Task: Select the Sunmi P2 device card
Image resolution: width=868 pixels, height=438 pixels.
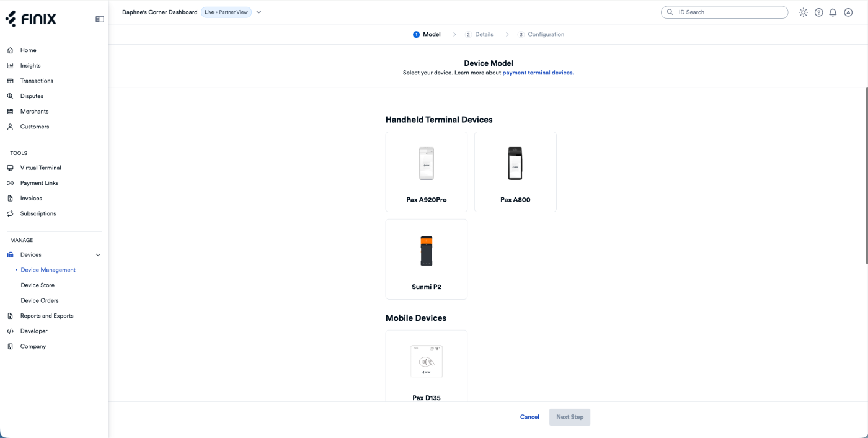Action: [x=427, y=259]
